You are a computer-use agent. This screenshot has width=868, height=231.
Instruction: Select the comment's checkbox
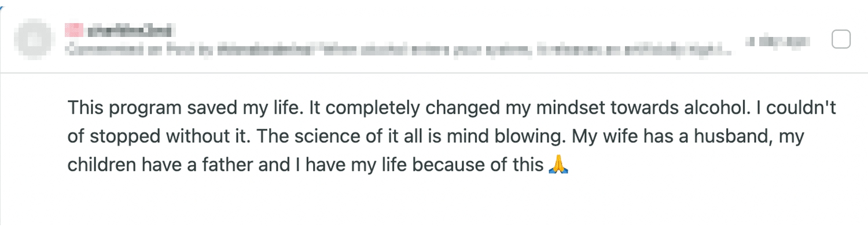click(x=841, y=40)
